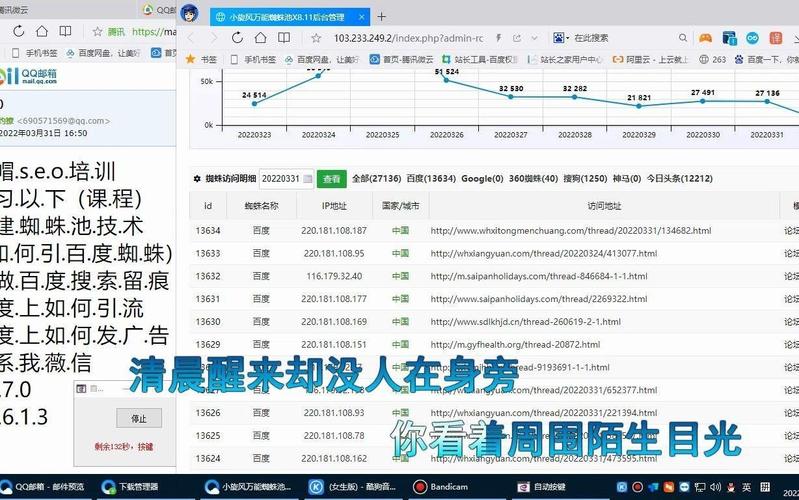
Task: Open the 263 bookmark
Action: click(712, 59)
